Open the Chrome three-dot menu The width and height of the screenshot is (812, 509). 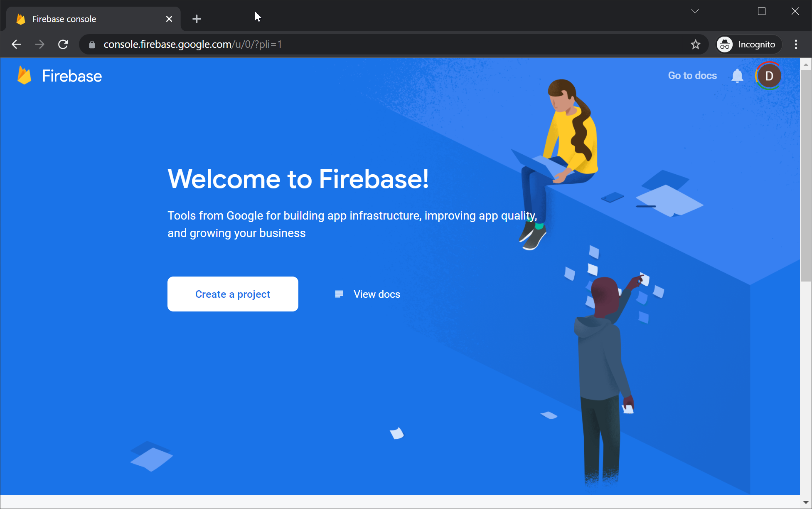(796, 44)
